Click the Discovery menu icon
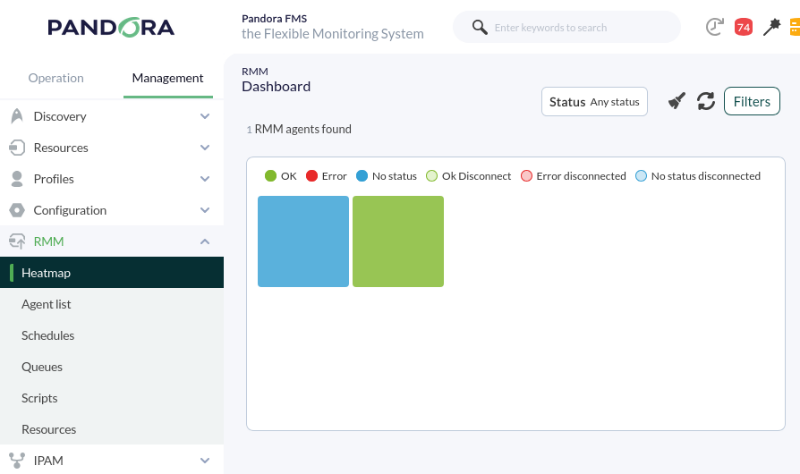This screenshot has height=474, width=800. click(17, 116)
